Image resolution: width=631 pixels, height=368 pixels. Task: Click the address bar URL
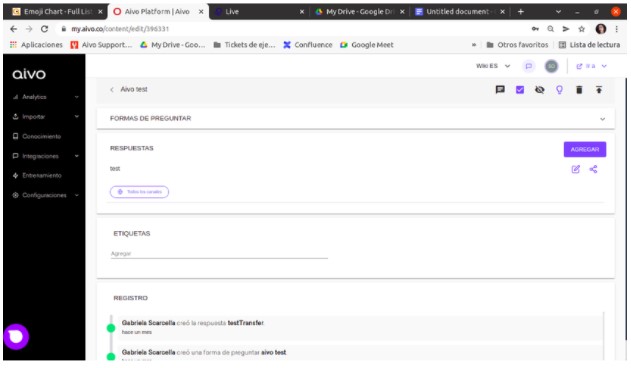(x=120, y=29)
